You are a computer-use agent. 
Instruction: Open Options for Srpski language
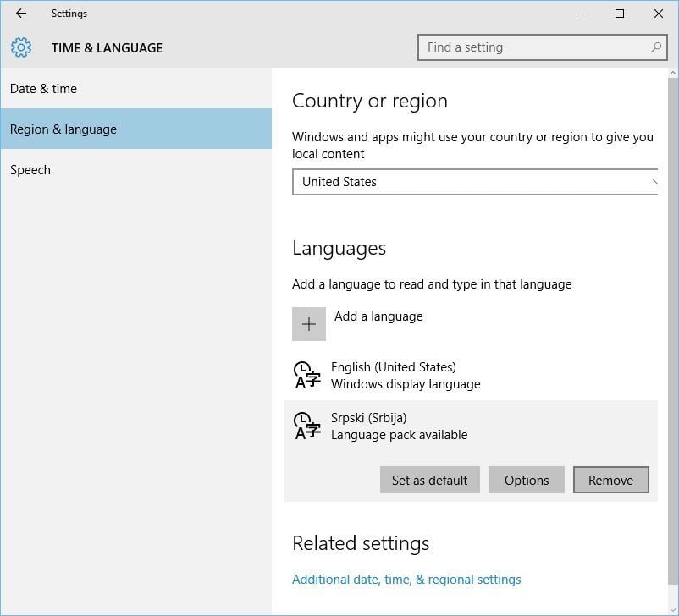(526, 480)
